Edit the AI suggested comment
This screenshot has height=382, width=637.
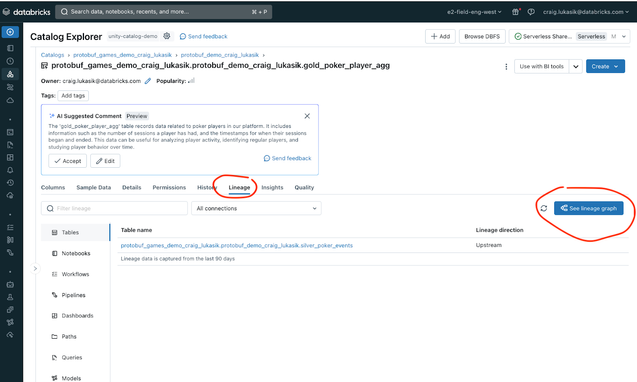pos(105,161)
